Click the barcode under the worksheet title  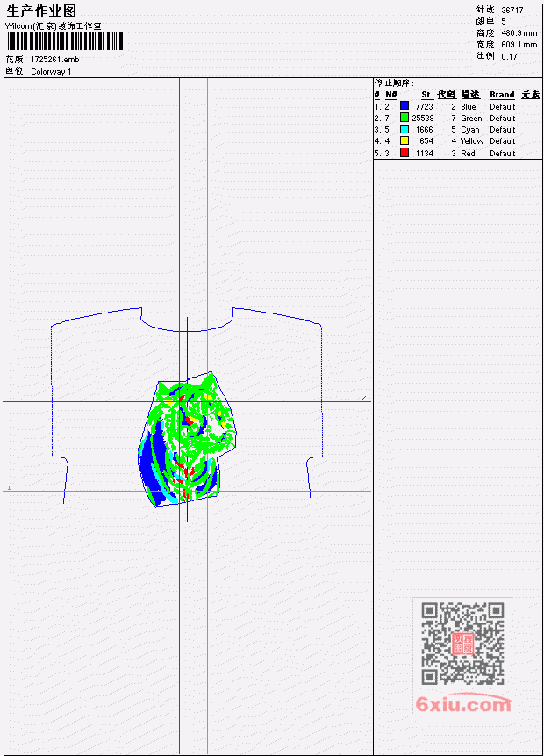65,41
